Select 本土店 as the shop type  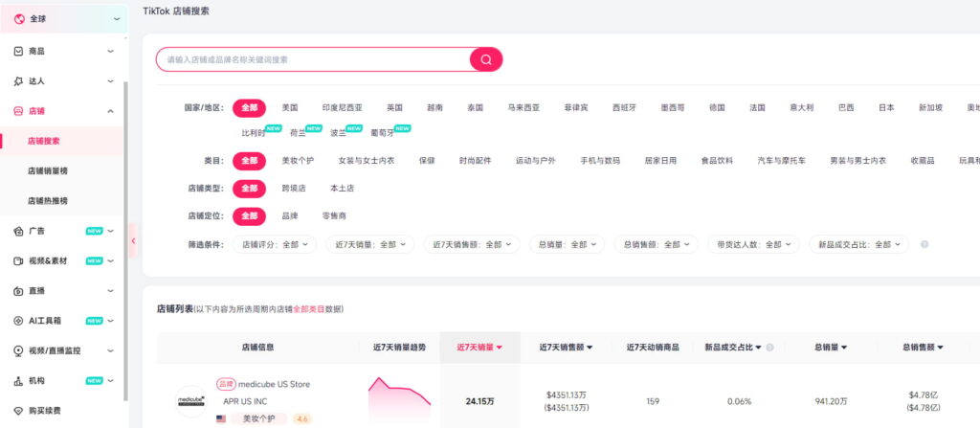[342, 189]
